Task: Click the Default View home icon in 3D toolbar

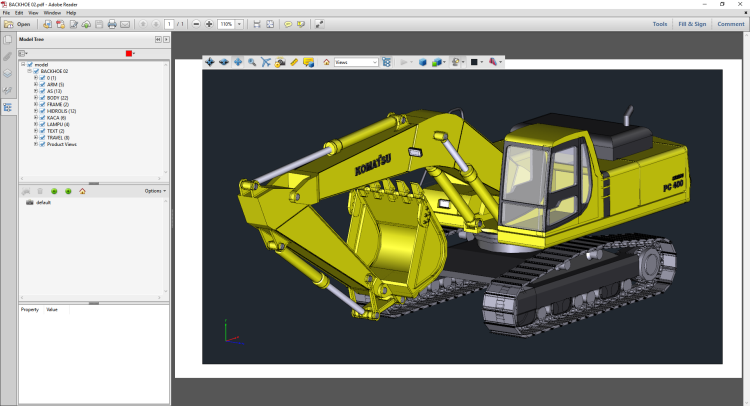Action: [x=326, y=62]
